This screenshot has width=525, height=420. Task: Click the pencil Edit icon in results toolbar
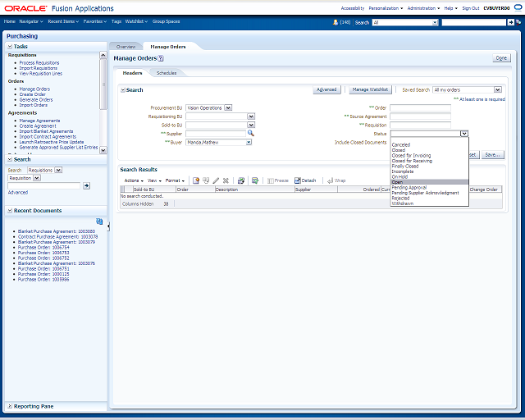click(216, 180)
